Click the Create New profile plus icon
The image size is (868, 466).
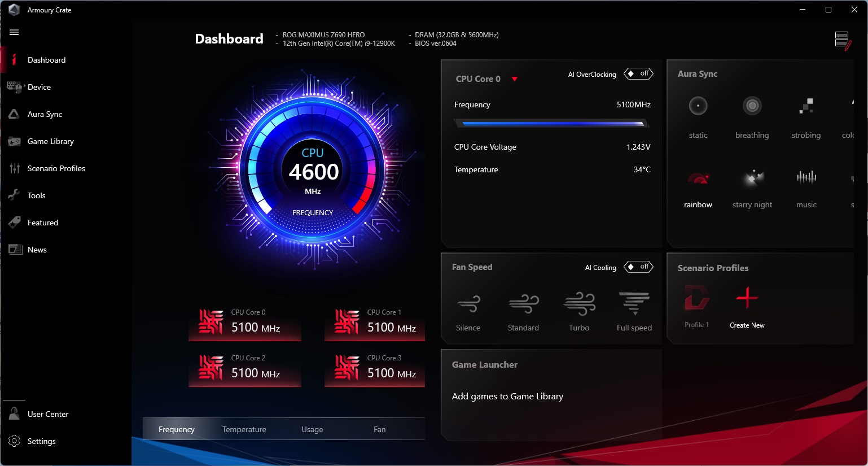(x=747, y=298)
